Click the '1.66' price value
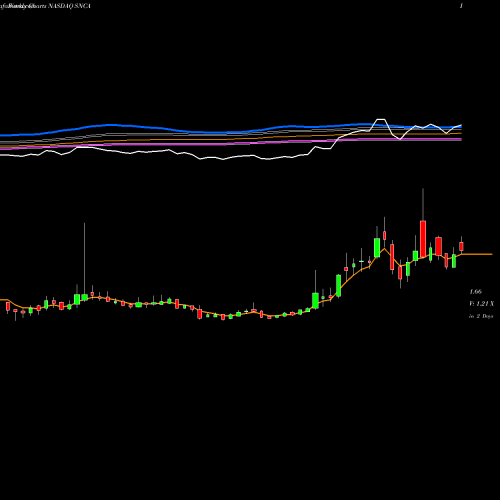 476,292
